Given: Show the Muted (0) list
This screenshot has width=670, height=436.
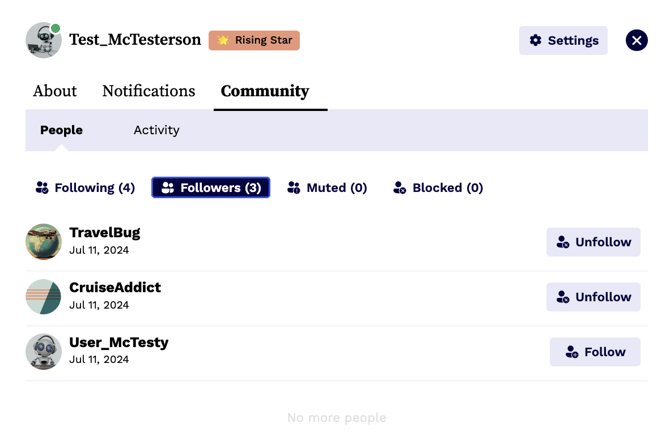Looking at the screenshot, I should click(x=327, y=187).
